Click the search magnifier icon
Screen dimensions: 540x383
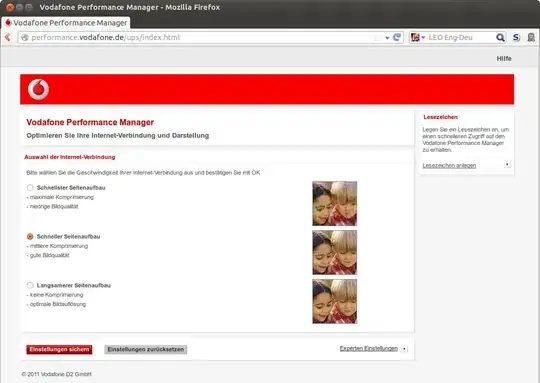[x=500, y=37]
